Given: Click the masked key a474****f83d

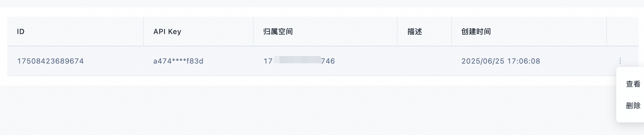Looking at the screenshot, I should (x=178, y=61).
